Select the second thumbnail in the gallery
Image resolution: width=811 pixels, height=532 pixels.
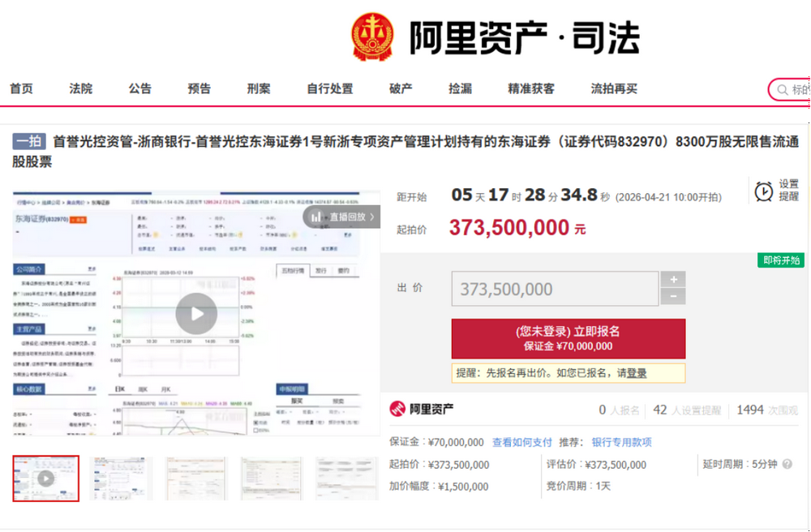121,478
